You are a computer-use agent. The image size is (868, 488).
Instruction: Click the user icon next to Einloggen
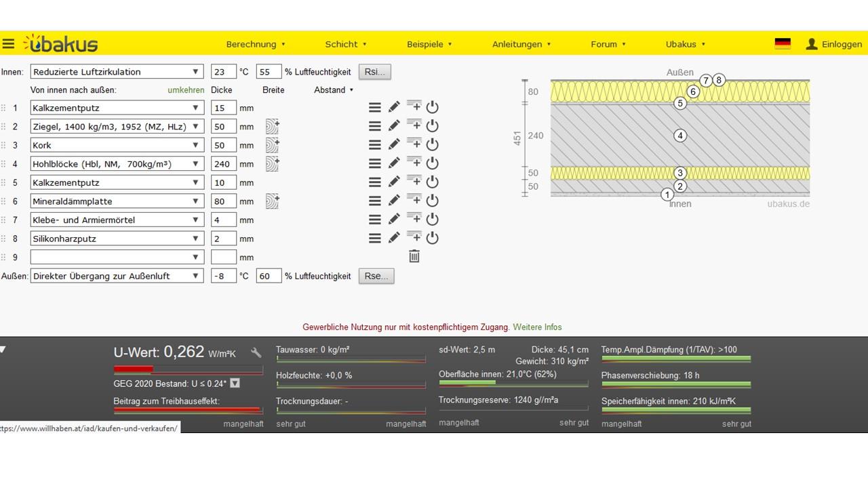tap(811, 44)
